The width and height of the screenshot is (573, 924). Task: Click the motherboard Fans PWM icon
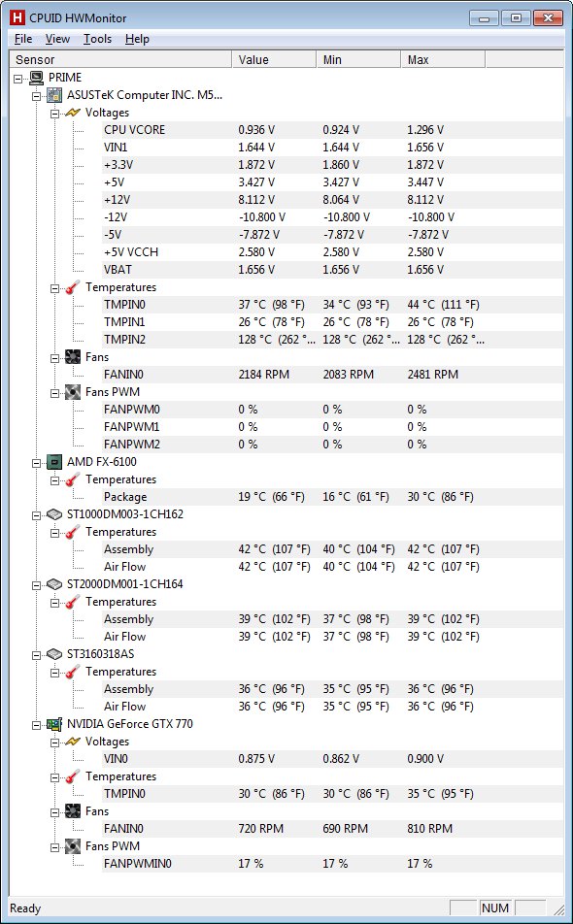click(x=73, y=392)
